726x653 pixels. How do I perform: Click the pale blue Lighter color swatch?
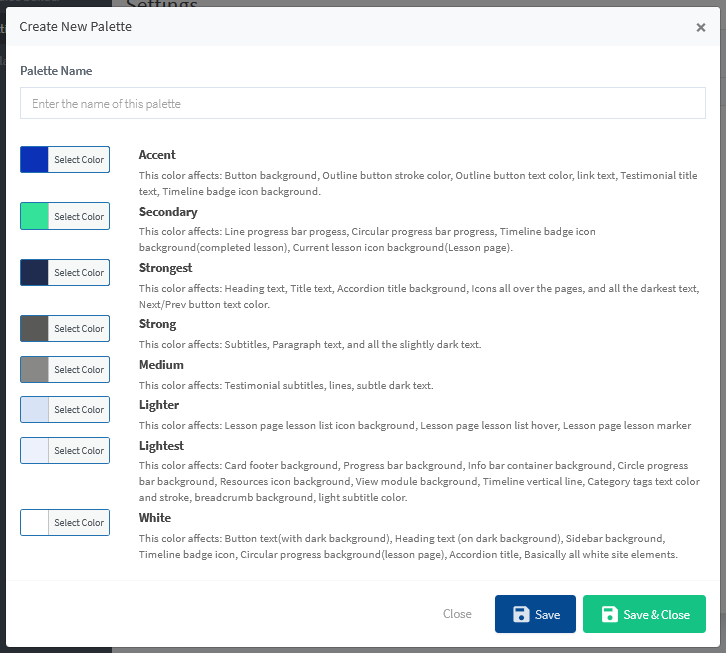(34, 409)
